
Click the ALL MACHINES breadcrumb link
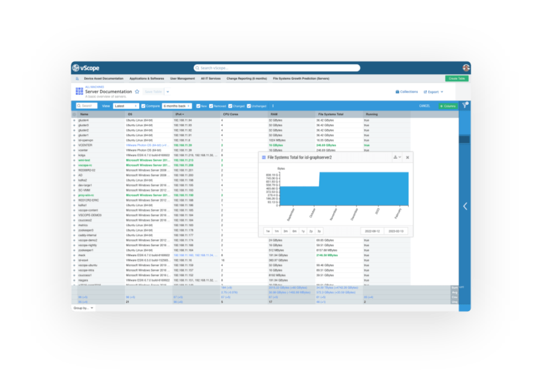(x=94, y=87)
